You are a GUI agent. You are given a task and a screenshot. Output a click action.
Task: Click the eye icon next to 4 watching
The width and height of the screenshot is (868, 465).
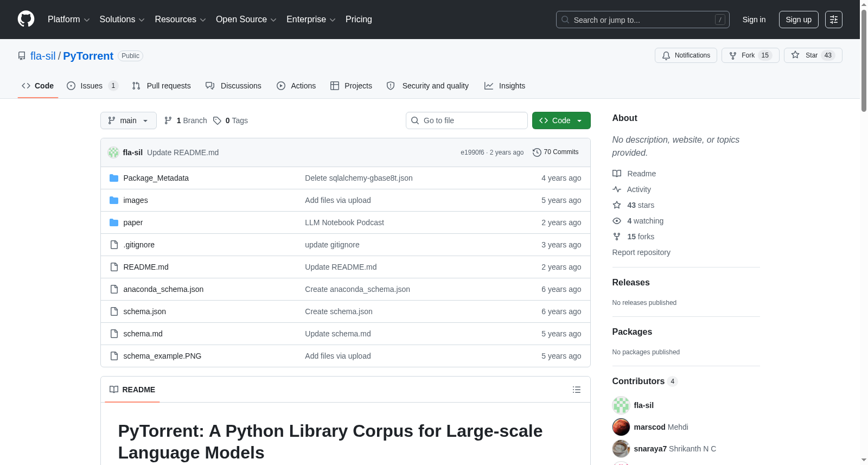pyautogui.click(x=617, y=221)
